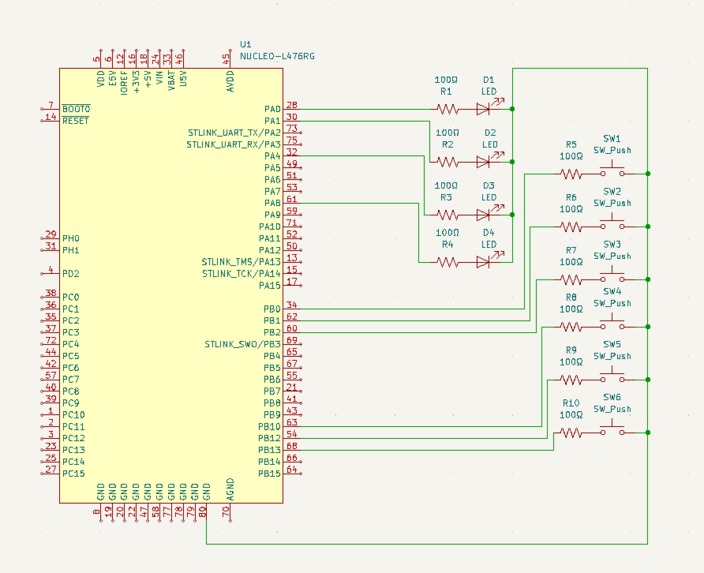The height and width of the screenshot is (573, 704).
Task: Click the PB15 pin label
Action: pos(269,473)
